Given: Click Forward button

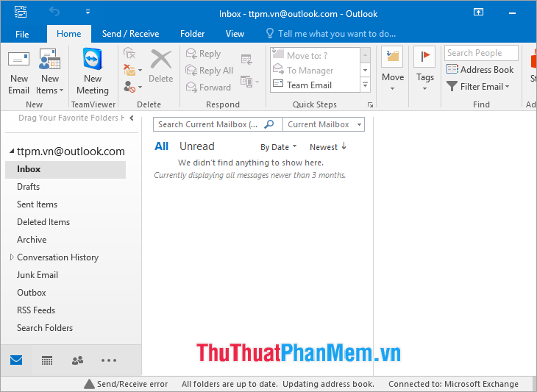Looking at the screenshot, I should [208, 88].
